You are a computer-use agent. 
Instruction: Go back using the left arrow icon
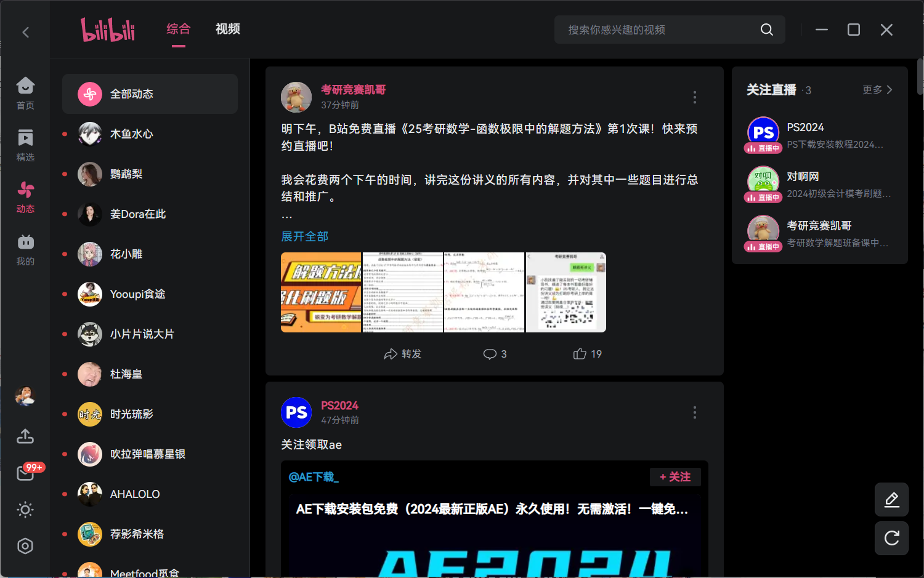click(26, 32)
